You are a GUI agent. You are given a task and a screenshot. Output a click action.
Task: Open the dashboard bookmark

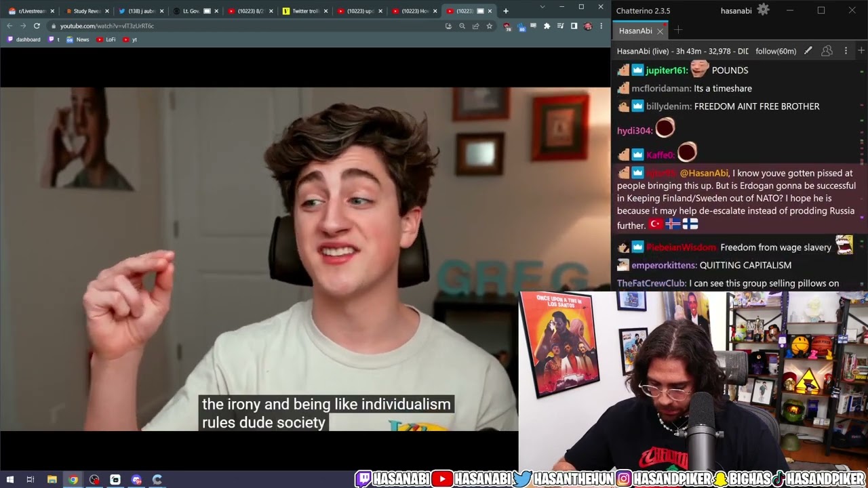pyautogui.click(x=24, y=39)
